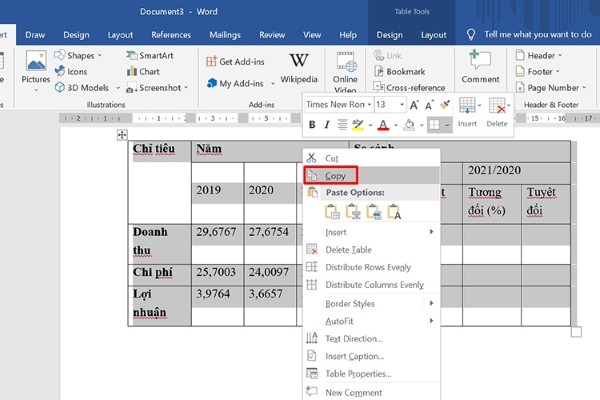Select New Comment in context menu

(x=372, y=392)
